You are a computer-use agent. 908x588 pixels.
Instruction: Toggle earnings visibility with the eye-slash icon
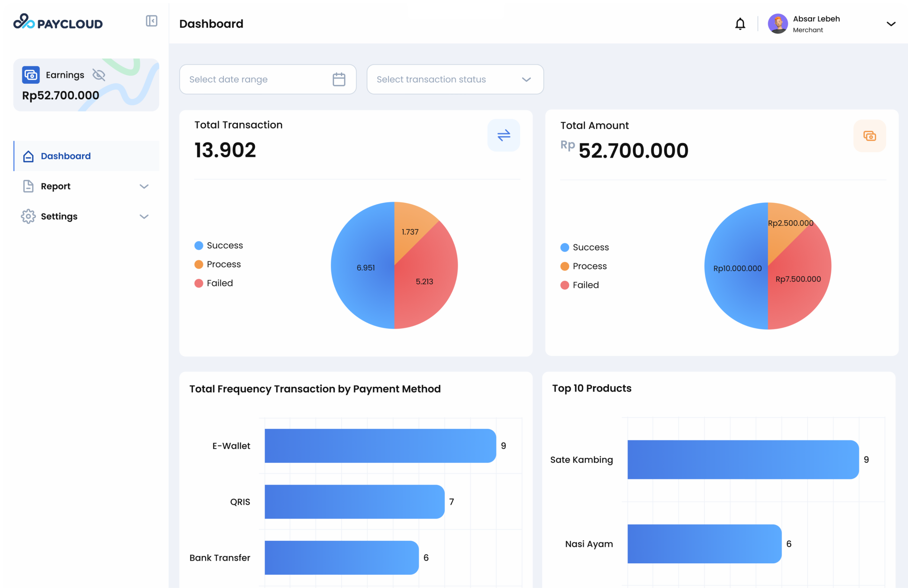pyautogui.click(x=99, y=75)
